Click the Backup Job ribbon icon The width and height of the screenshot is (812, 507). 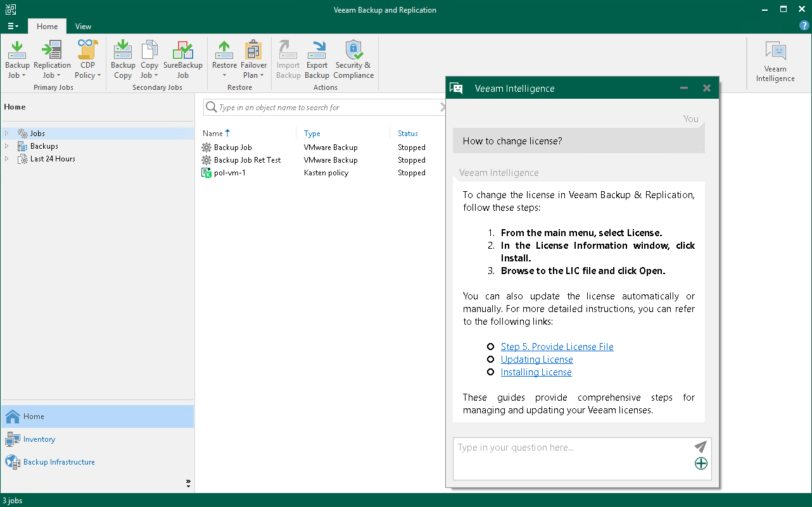[x=17, y=60]
